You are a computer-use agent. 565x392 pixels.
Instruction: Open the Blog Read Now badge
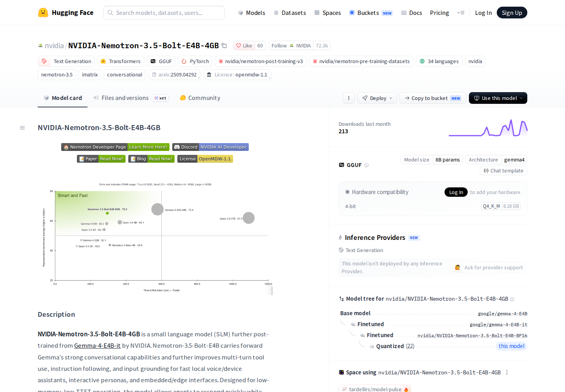pyautogui.click(x=151, y=159)
